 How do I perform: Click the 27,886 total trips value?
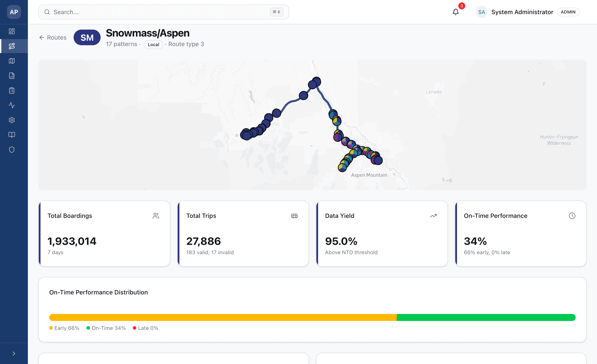(204, 241)
